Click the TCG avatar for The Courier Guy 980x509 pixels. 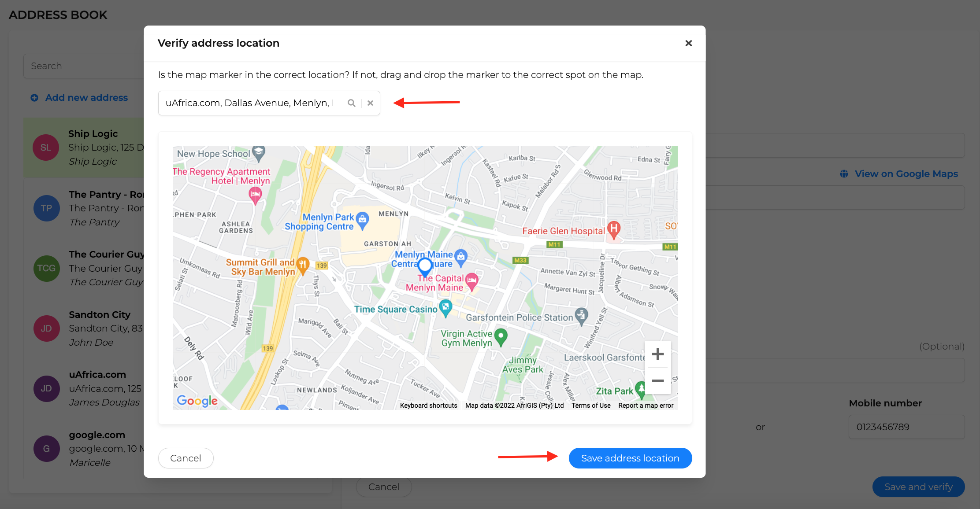pyautogui.click(x=46, y=268)
